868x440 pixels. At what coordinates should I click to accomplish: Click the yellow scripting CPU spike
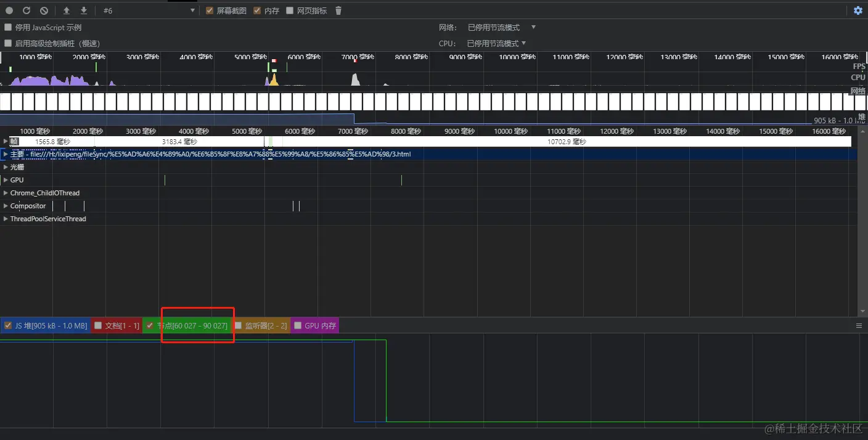274,80
